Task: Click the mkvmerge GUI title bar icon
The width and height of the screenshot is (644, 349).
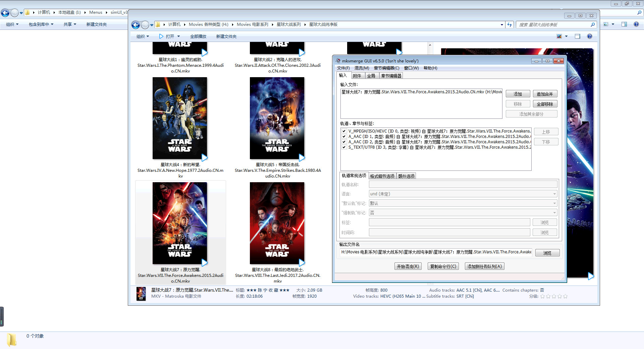Action: [x=338, y=61]
